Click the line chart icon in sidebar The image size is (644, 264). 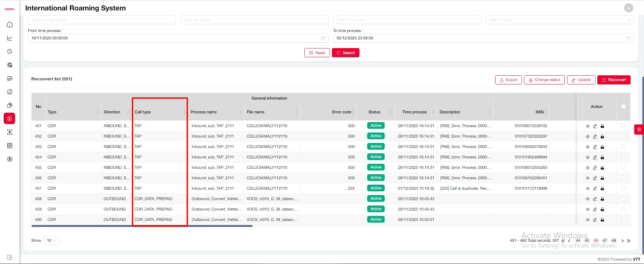(10, 38)
